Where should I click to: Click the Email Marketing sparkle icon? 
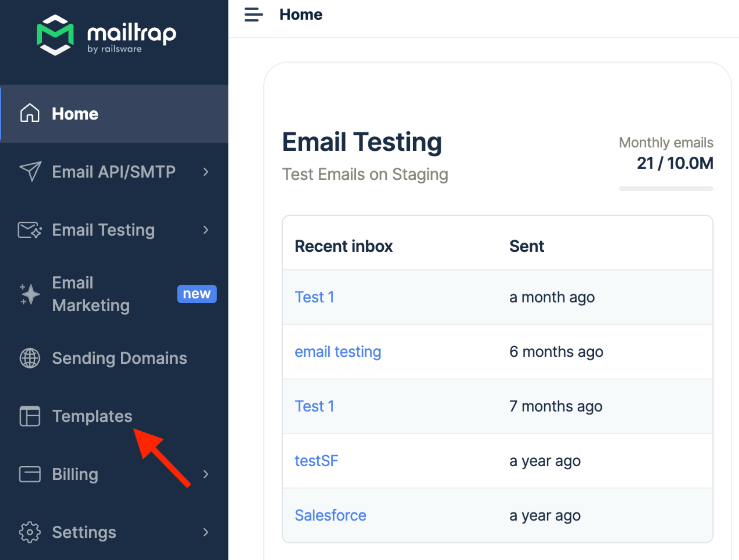point(30,294)
